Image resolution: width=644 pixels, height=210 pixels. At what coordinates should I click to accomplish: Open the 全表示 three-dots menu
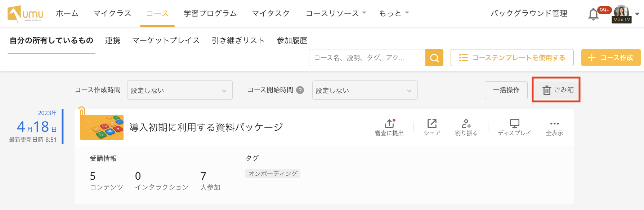(x=555, y=124)
